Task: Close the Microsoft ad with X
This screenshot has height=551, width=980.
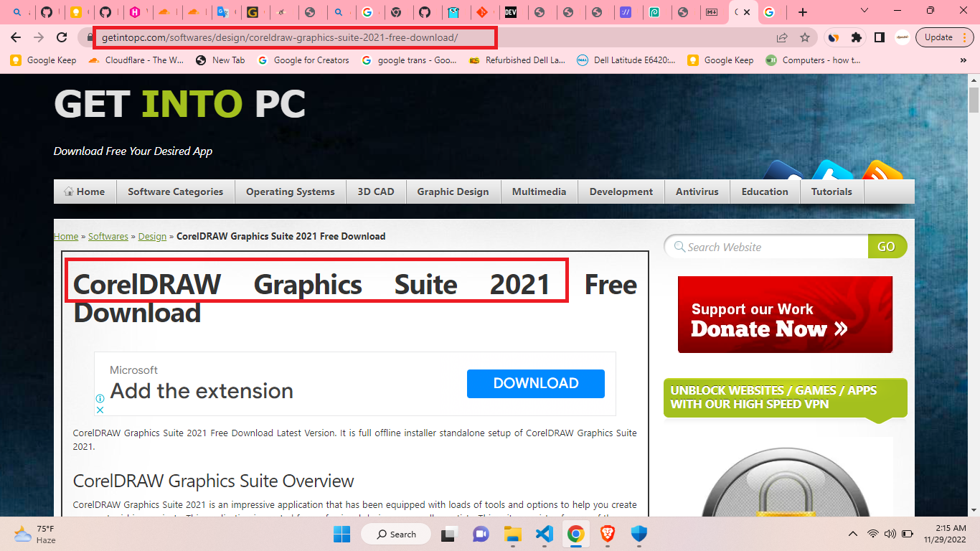Action: 100,410
